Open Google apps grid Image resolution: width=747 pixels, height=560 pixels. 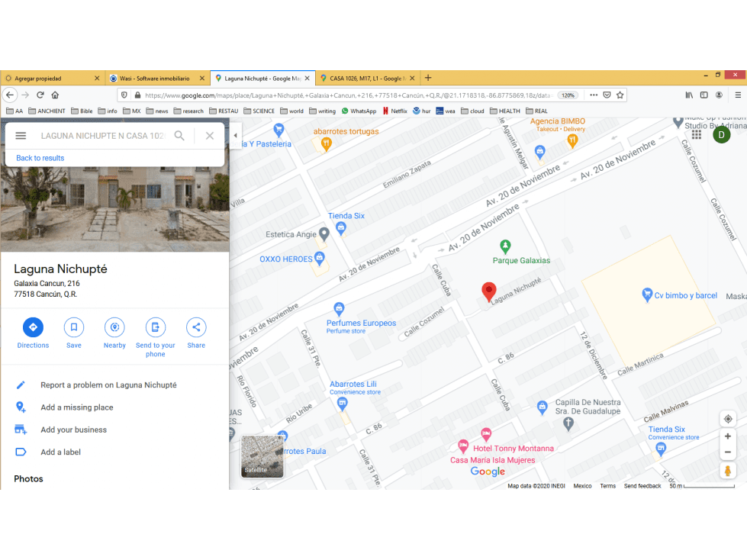(x=697, y=135)
